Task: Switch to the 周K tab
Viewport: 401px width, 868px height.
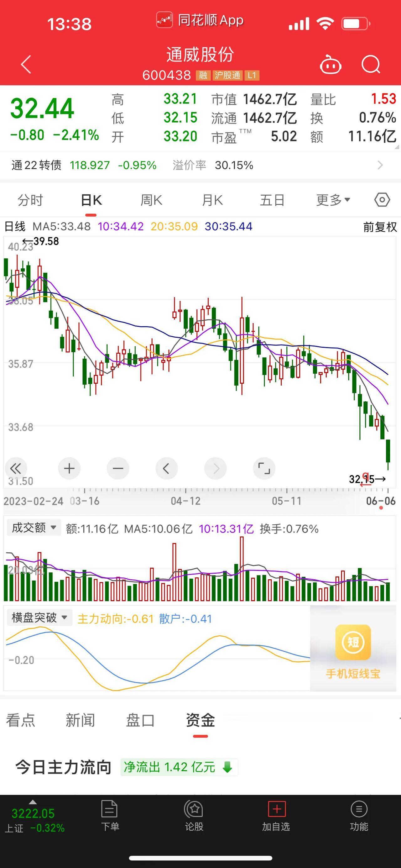Action: [152, 200]
